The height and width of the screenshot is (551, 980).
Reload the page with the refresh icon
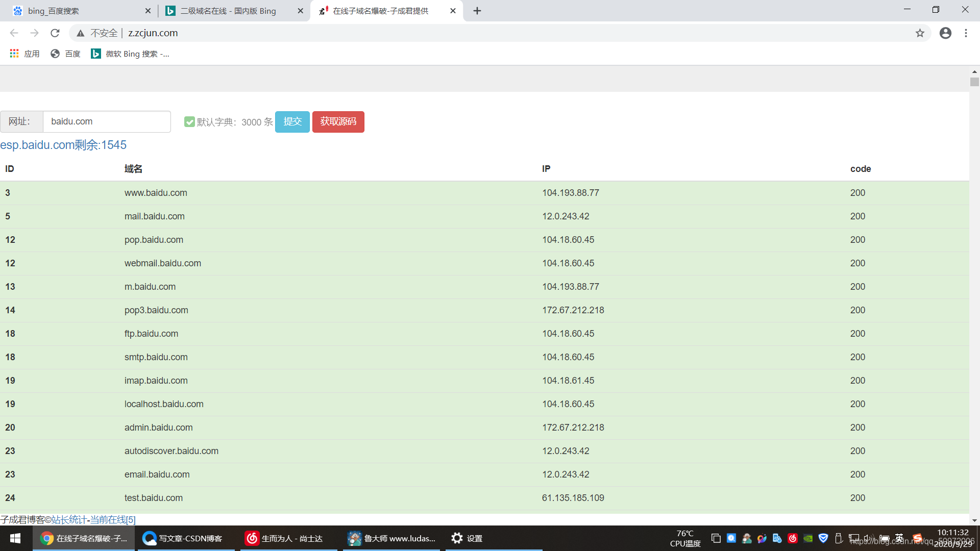[x=55, y=33]
